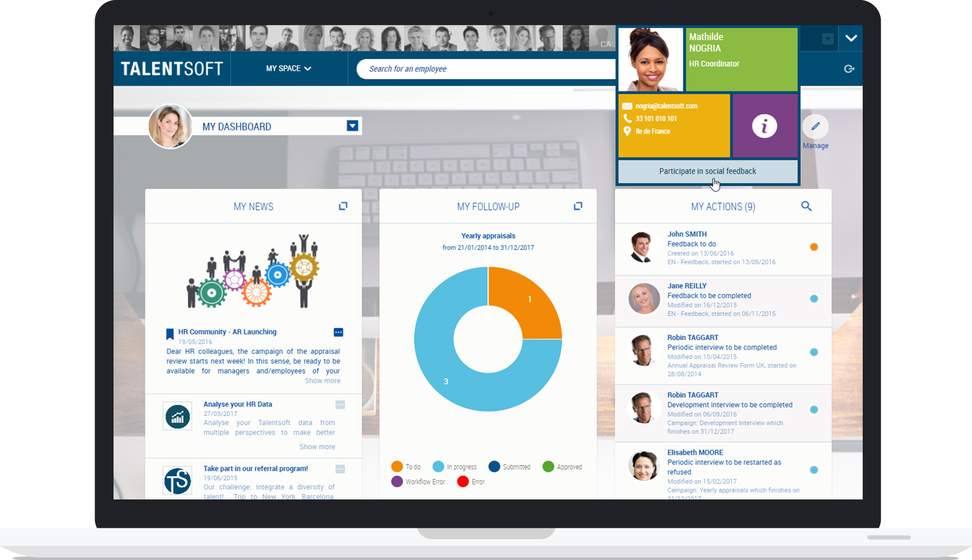Click the Analyse HR Data bar chart icon
The width and height of the screenshot is (972, 560).
(177, 416)
